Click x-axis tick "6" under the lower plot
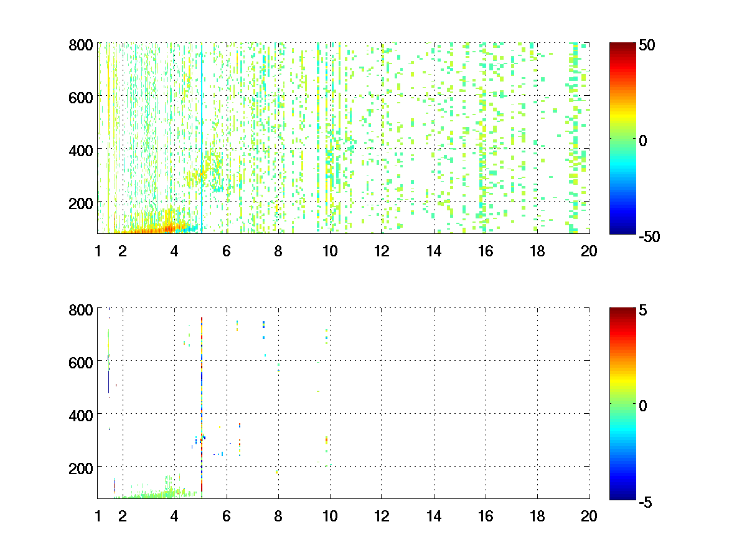Image resolution: width=747 pixels, height=560 pixels. 227,516
